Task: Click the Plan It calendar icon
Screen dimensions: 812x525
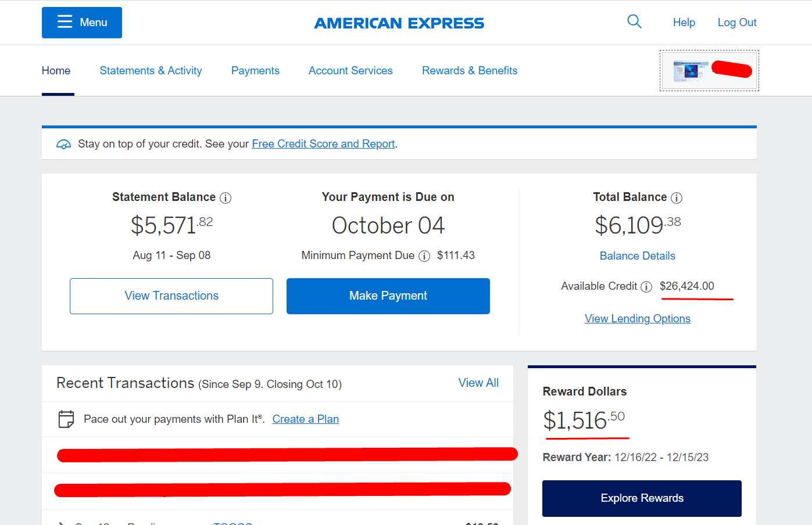Action: 66,419
